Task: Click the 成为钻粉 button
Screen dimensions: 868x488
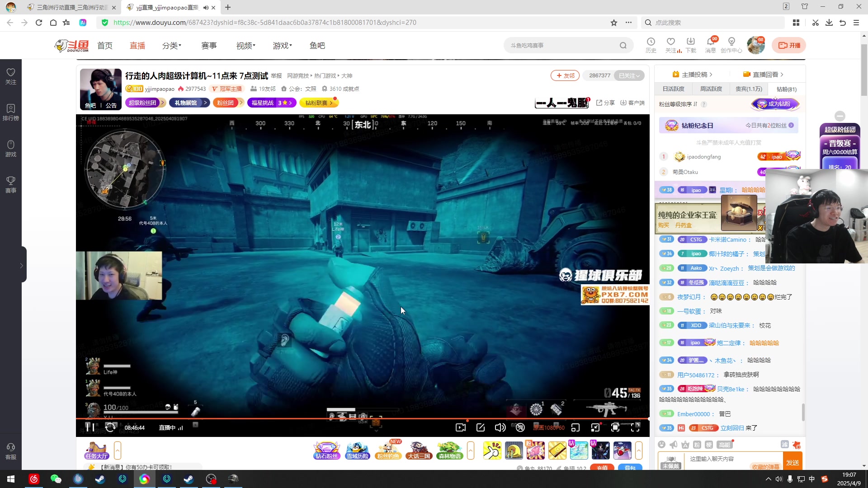Action: point(775,104)
